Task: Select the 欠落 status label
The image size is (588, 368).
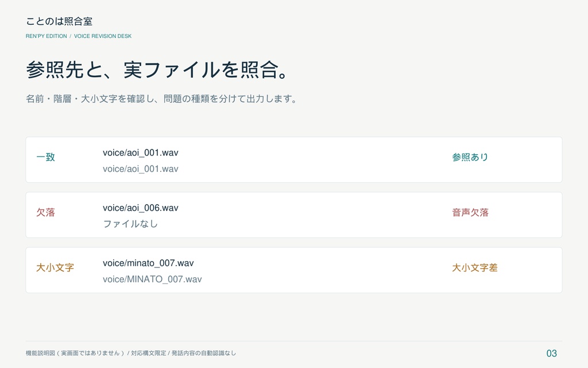Action: click(x=45, y=212)
